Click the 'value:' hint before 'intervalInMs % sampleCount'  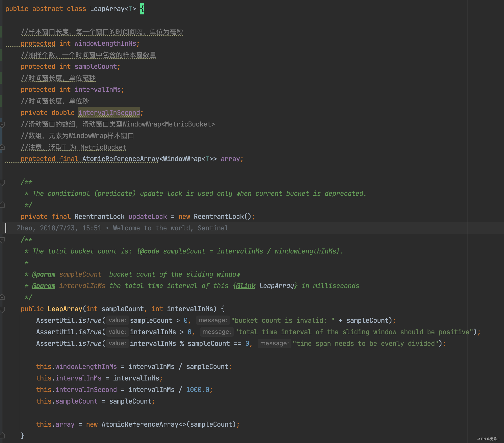tap(117, 343)
